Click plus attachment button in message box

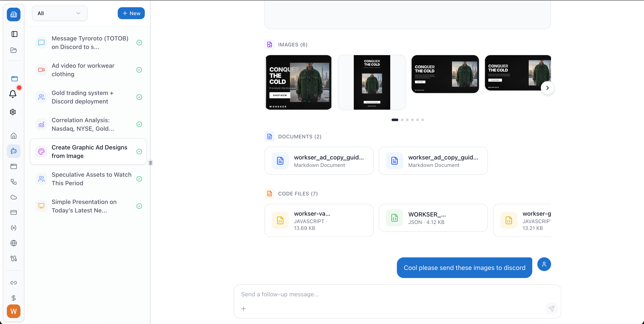coord(243,308)
